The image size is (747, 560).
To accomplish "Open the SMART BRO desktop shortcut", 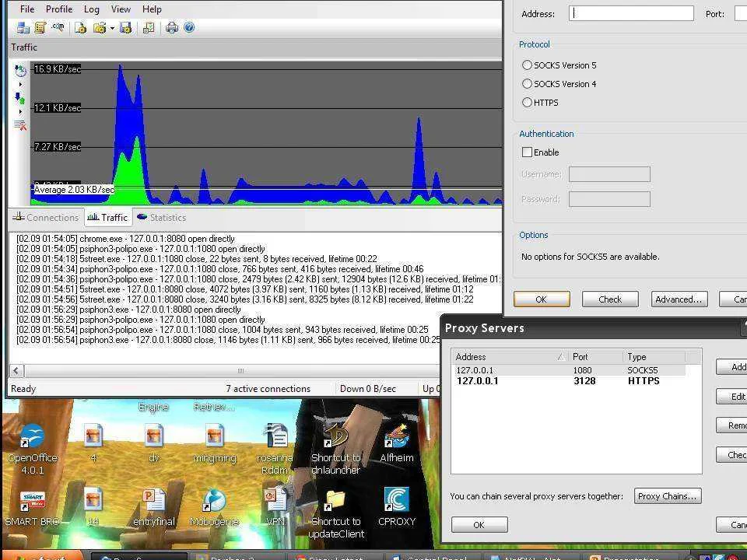I will coord(32,501).
